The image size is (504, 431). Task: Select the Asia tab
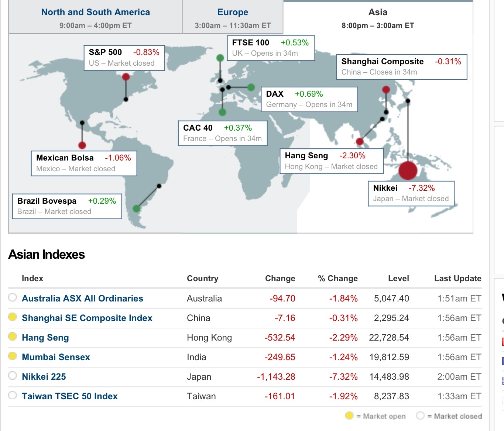(x=378, y=17)
